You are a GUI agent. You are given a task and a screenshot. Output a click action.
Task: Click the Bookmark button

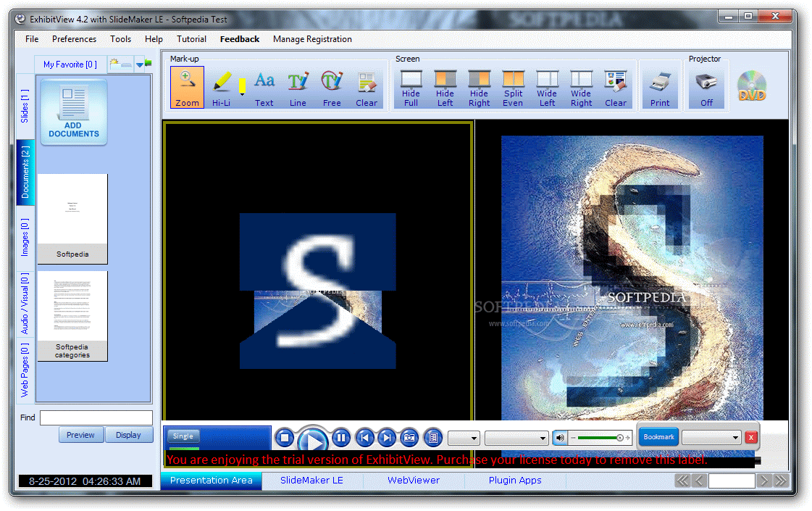point(658,437)
